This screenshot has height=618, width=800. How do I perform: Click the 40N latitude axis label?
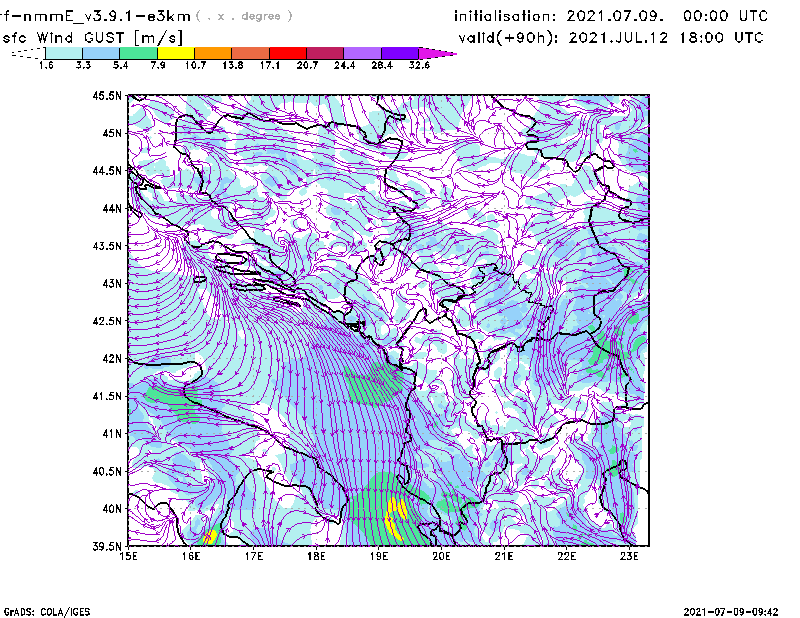(112, 508)
